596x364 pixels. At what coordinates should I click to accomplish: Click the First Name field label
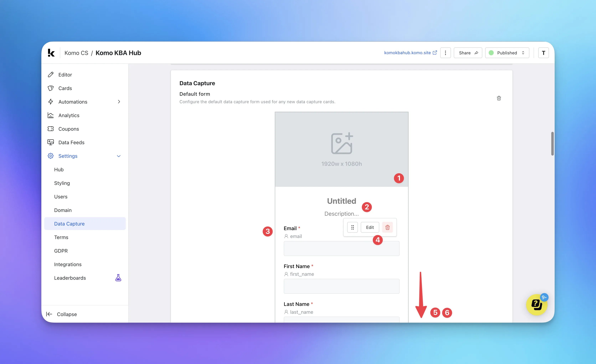click(x=297, y=266)
